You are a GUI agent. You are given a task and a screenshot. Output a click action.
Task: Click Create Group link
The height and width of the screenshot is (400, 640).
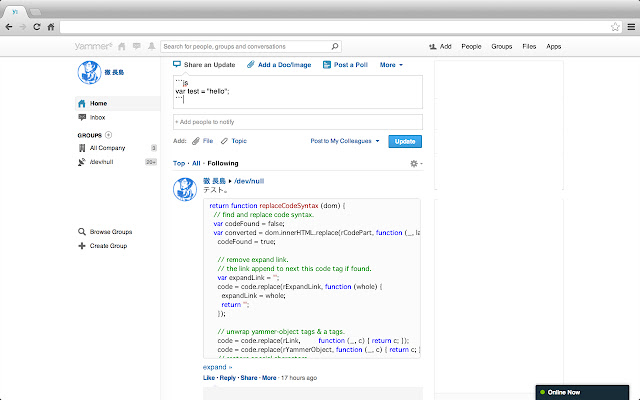pos(108,246)
